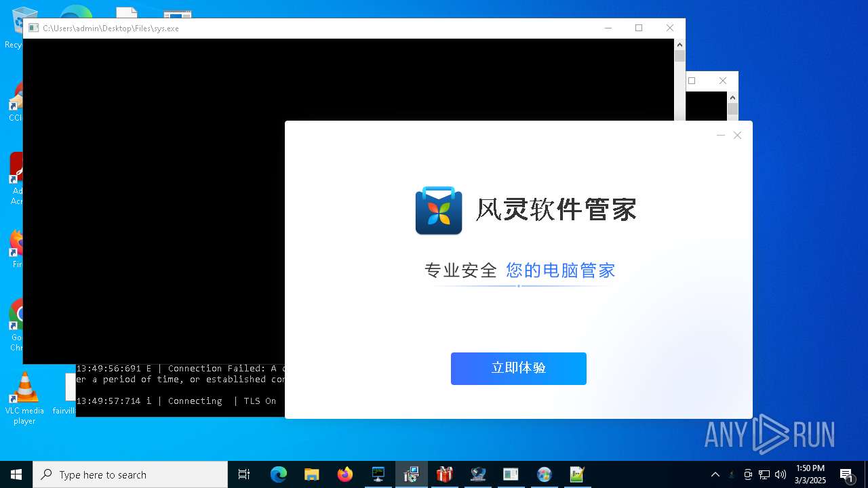Viewport: 868px width, 488px height.
Task: Open the volume control tray icon
Action: point(781,474)
